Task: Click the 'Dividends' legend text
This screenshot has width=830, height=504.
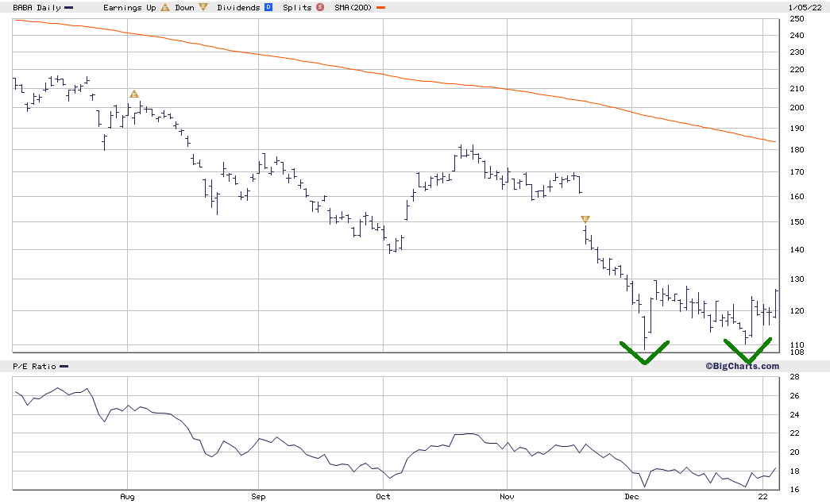Action: click(238, 7)
